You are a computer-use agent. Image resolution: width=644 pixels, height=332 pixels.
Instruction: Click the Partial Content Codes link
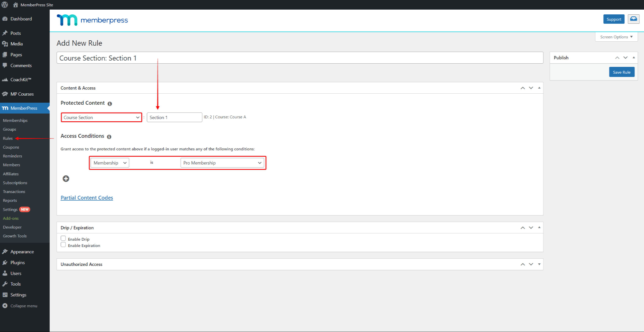click(87, 197)
